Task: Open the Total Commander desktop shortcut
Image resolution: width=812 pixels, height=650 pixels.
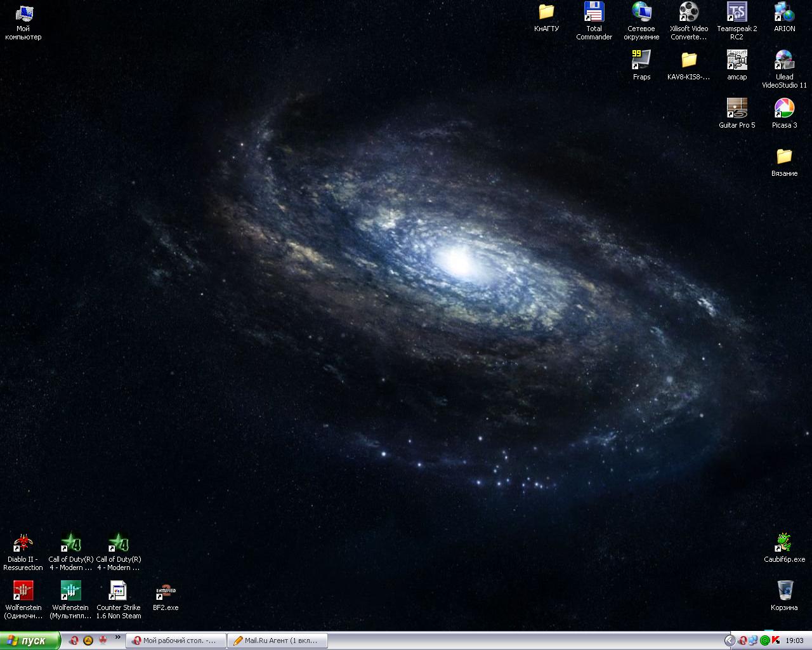Action: [x=594, y=13]
